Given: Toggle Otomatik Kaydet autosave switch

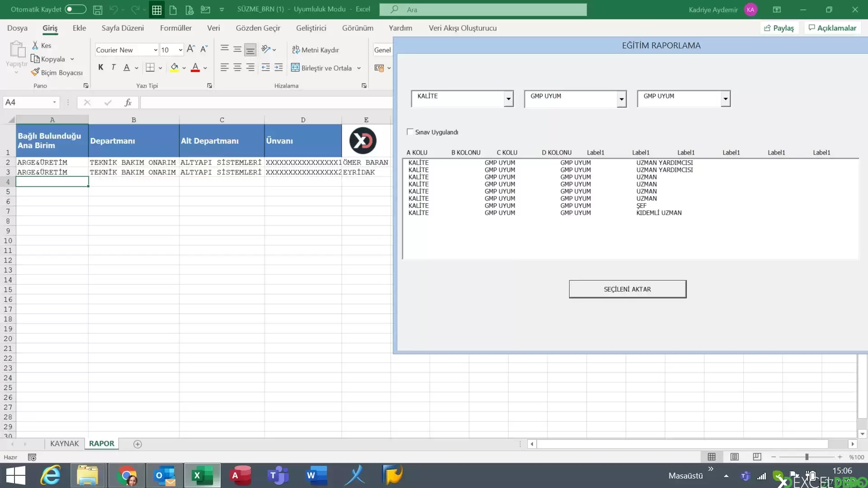Looking at the screenshot, I should tap(75, 9).
